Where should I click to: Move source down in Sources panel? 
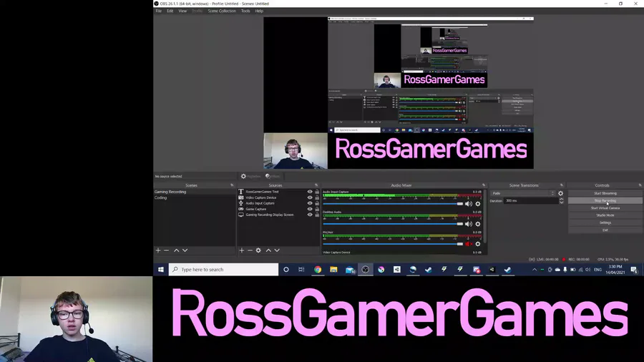(277, 250)
